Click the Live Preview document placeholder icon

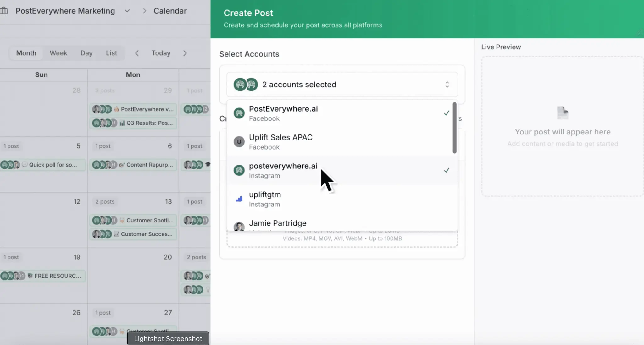(563, 113)
